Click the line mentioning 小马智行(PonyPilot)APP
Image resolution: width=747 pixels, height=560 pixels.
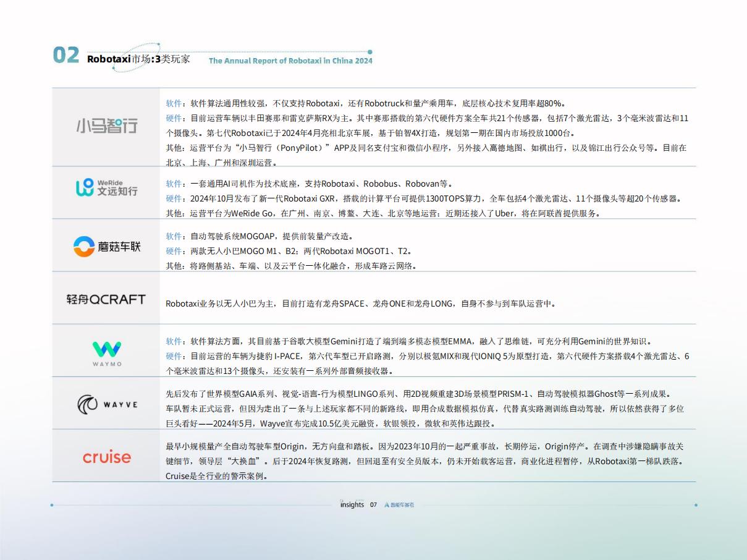point(426,148)
